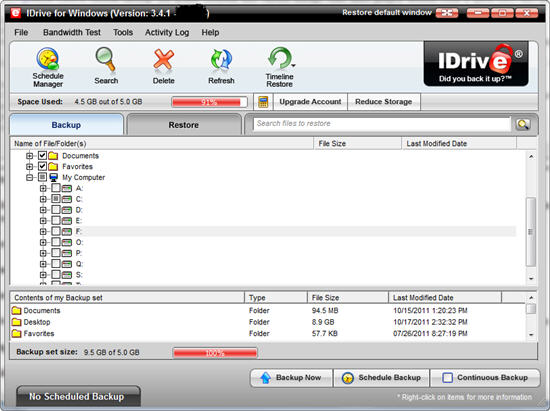Expand the C: drive node
This screenshot has height=411, width=550.
click(x=43, y=199)
